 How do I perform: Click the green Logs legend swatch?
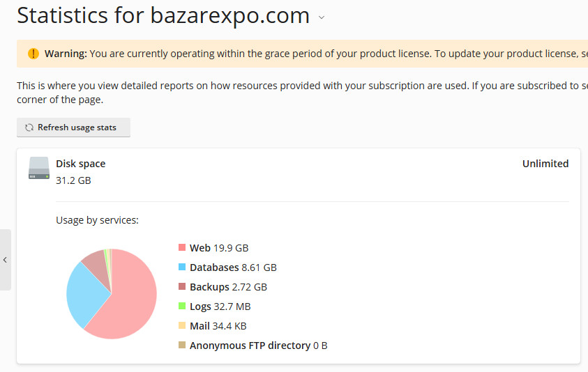pyautogui.click(x=182, y=307)
